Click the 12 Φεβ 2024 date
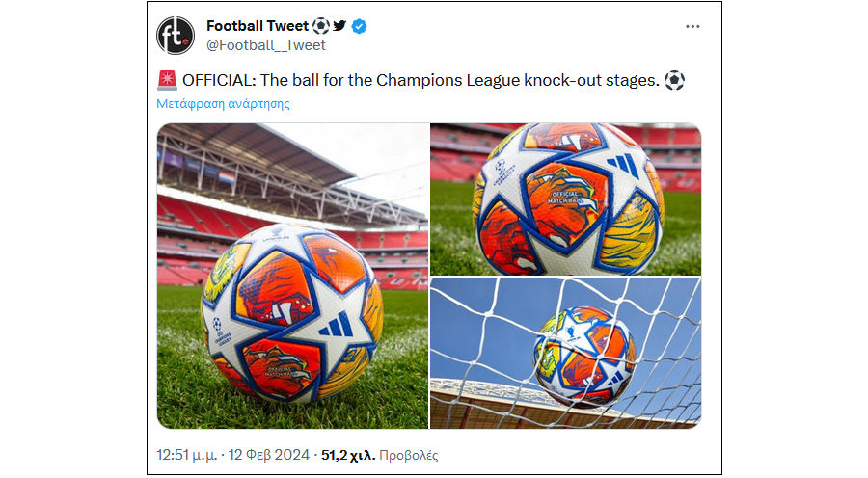The height and width of the screenshot is (478, 868). pyautogui.click(x=268, y=455)
